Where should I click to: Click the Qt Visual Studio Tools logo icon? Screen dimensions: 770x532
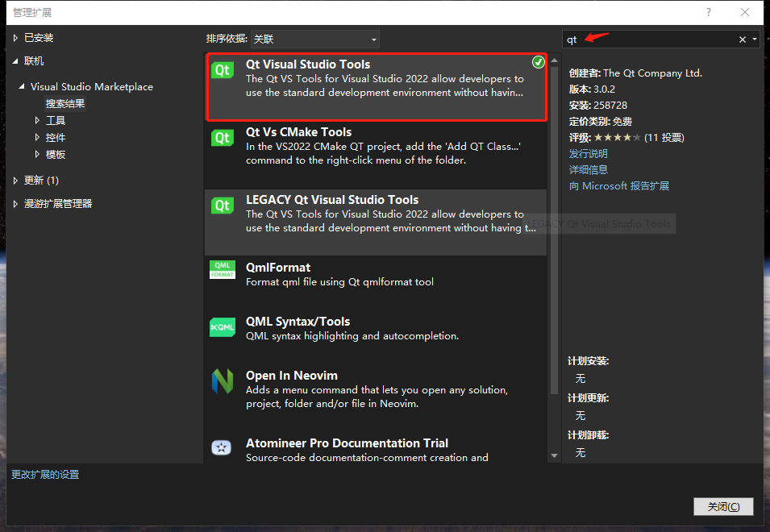(223, 69)
